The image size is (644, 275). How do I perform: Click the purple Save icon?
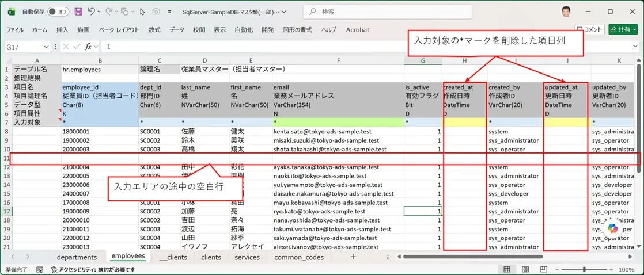click(78, 12)
